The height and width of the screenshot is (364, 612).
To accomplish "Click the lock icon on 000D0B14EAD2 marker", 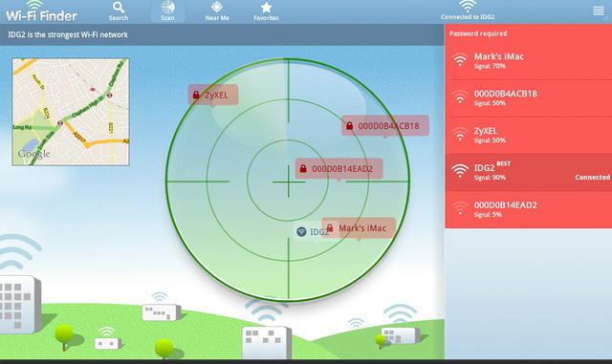I will pos(303,168).
